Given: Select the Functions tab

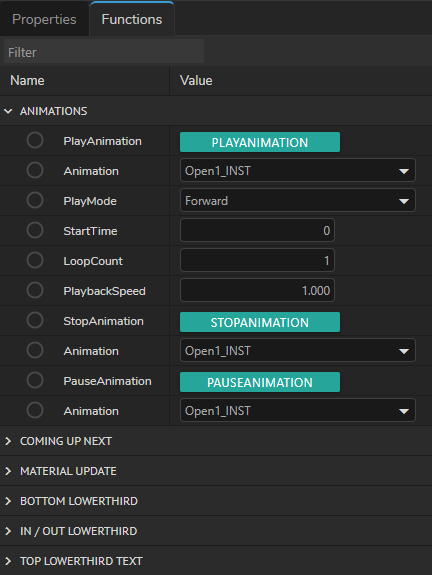Looking at the screenshot, I should (132, 19).
